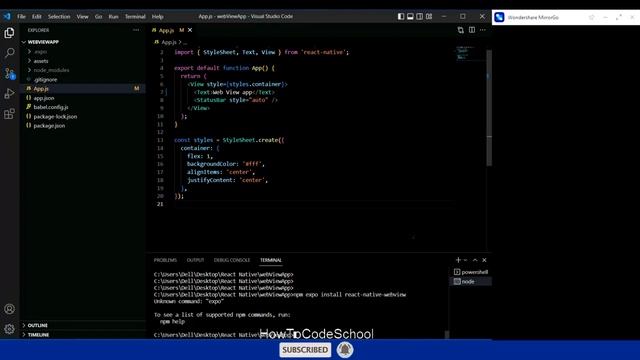This screenshot has height=360, width=640.
Task: Select the node terminal instance
Action: [471, 282]
